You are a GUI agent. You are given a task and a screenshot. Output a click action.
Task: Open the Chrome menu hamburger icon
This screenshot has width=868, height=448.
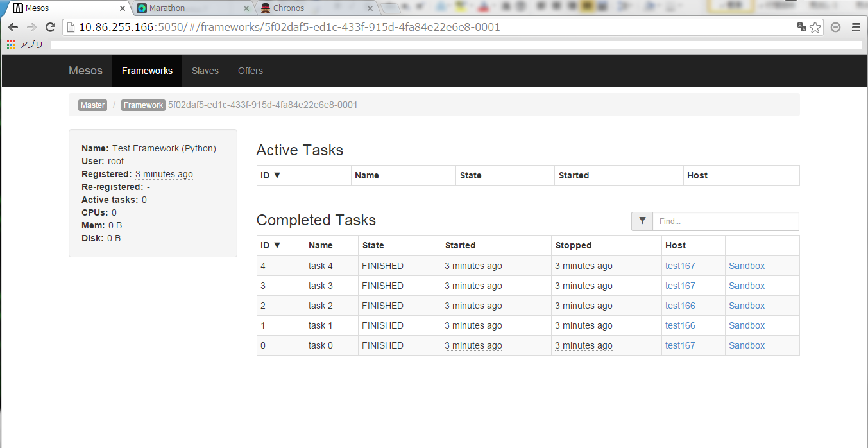(855, 27)
